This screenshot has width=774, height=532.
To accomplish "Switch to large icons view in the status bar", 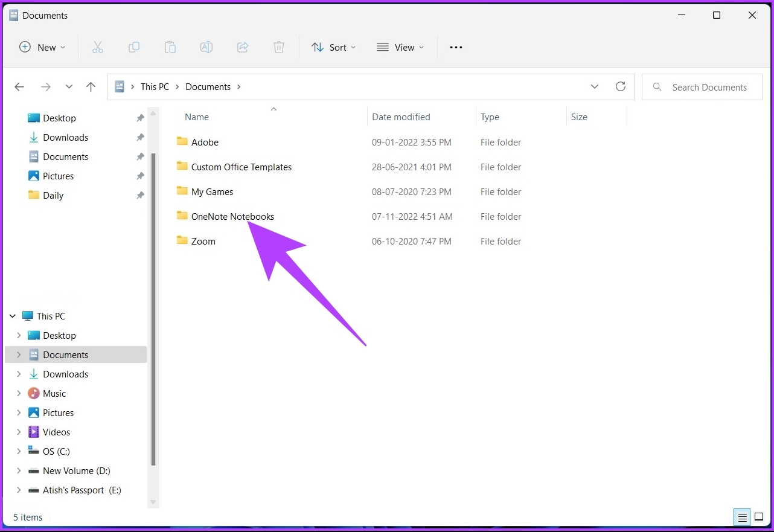I will (x=759, y=517).
